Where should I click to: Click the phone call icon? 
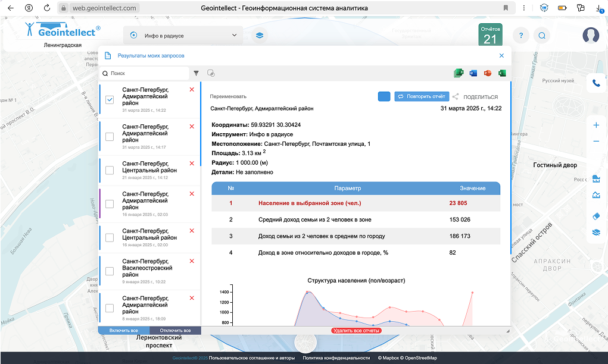click(x=596, y=83)
